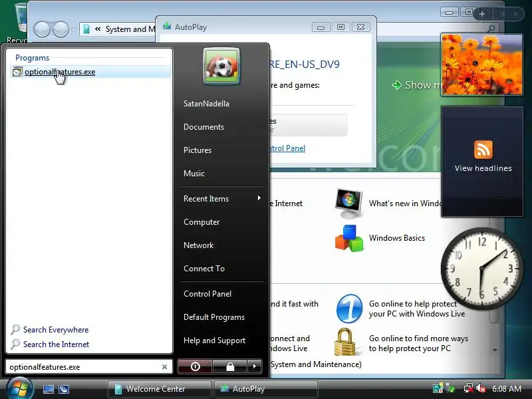
Task: Minimize the AutoPlay window
Action: [x=321, y=27]
